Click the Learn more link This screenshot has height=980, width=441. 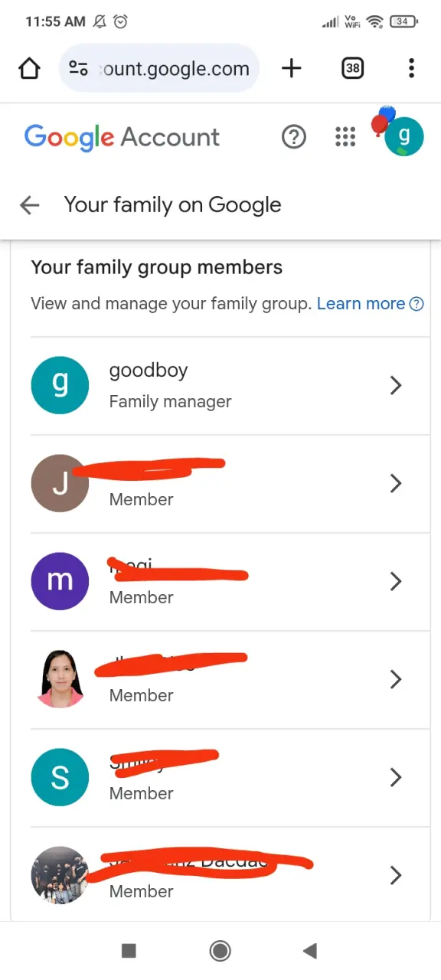[361, 303]
